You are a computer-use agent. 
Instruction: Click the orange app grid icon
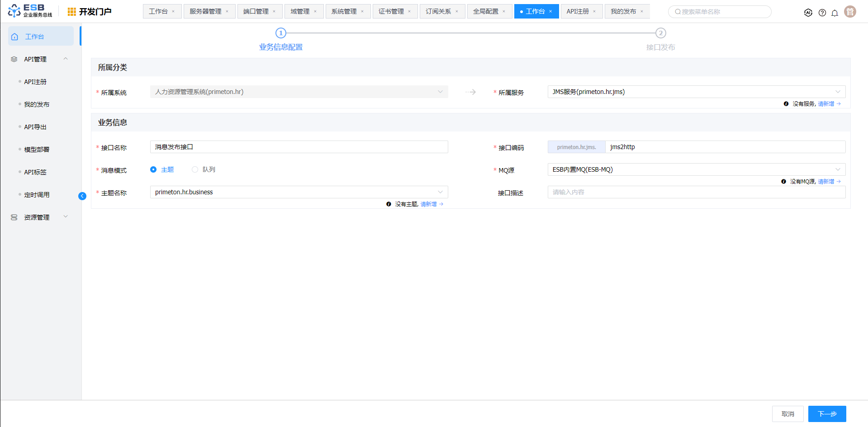tap(71, 12)
